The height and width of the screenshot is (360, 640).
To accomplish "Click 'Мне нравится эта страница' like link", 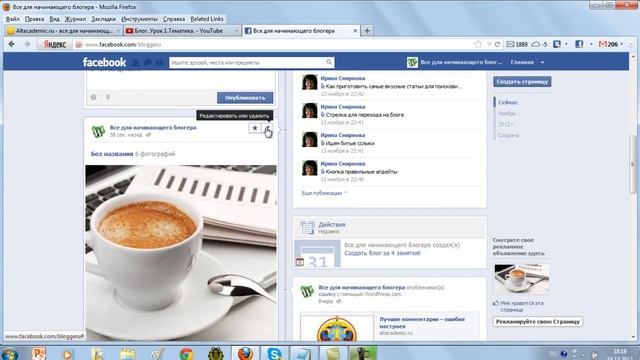I will coord(522,307).
